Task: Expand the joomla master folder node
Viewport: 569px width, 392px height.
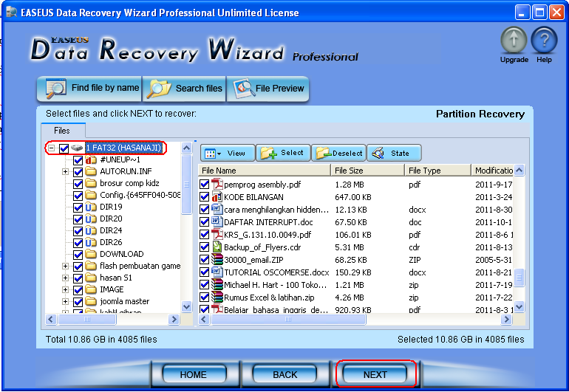Action: point(65,301)
